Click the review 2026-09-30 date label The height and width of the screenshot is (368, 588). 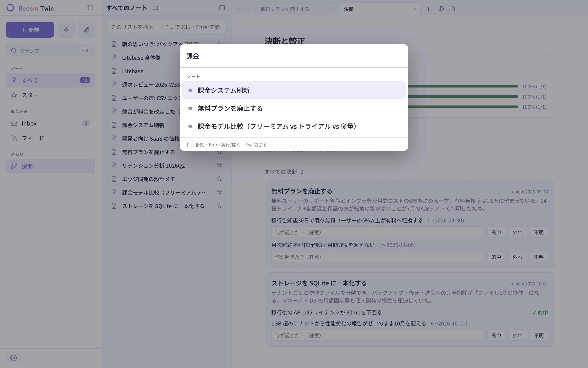529,192
